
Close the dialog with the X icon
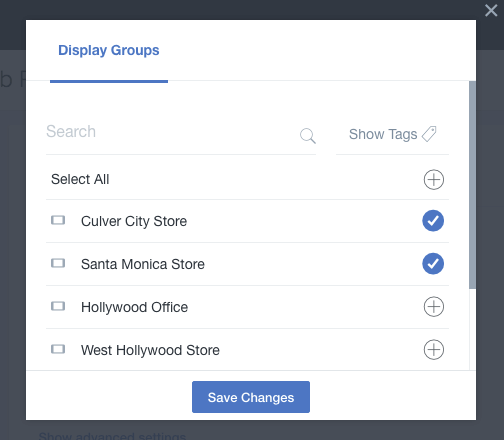coord(491,10)
